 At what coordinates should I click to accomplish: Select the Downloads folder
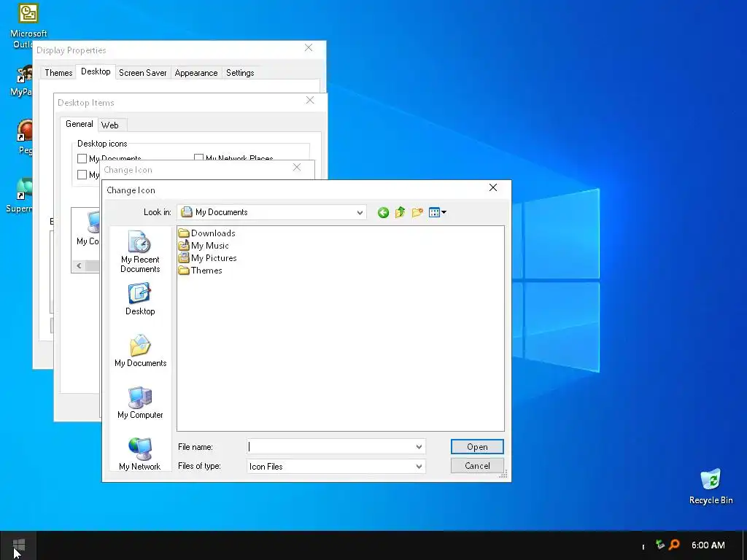(x=206, y=233)
